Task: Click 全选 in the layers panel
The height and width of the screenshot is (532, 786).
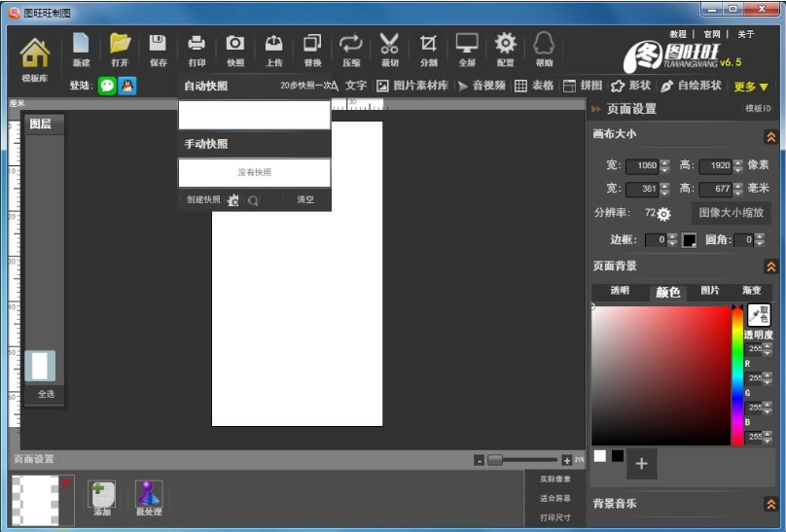Action: tap(46, 394)
